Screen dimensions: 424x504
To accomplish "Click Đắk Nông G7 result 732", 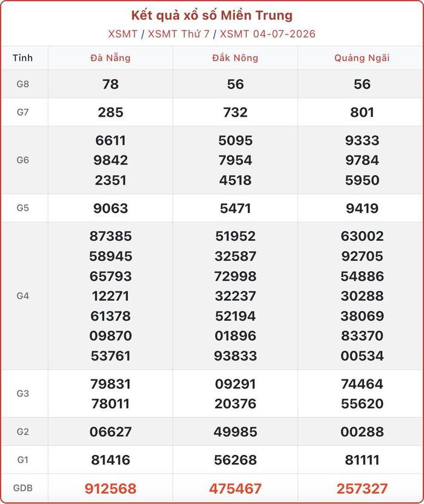I will [235, 113].
